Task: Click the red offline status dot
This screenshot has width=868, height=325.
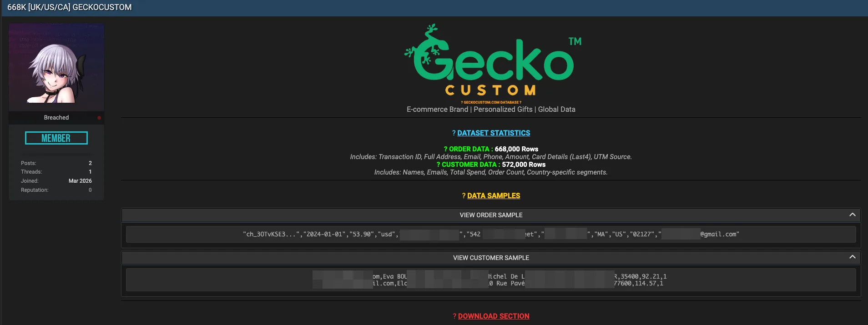Action: 99,118
